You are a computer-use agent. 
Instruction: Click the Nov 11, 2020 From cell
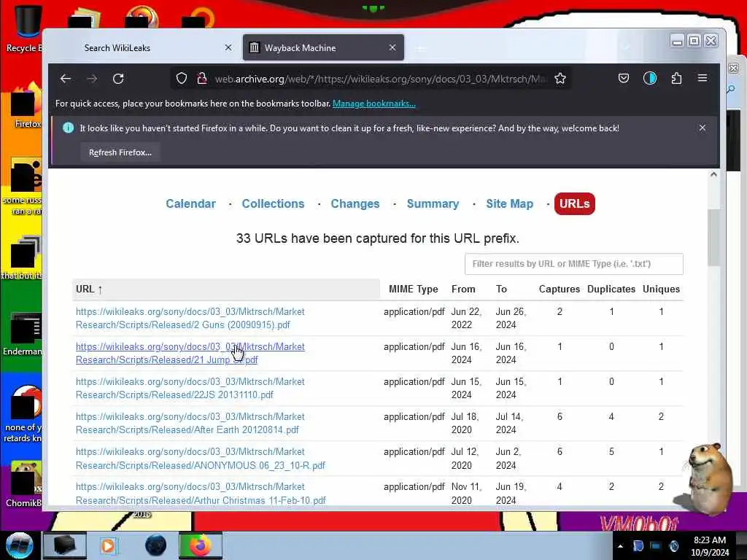click(465, 494)
